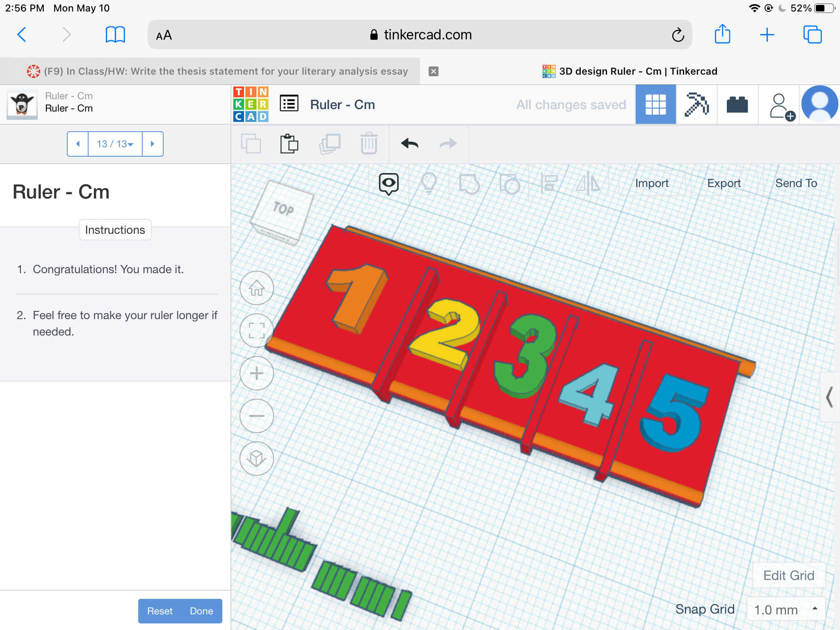Open the Bricks mode
The width and height of the screenshot is (840, 630).
click(737, 104)
